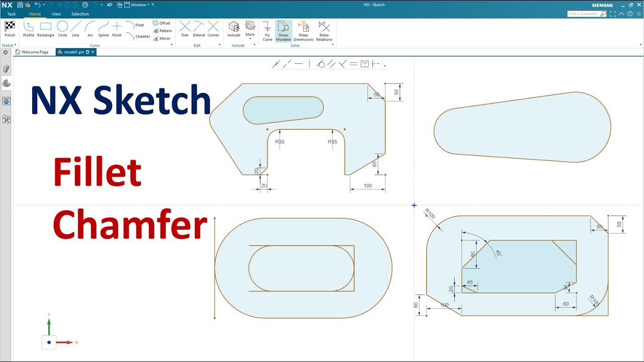The height and width of the screenshot is (362, 644).
Task: Click the Include geometry icon
Action: pos(234,29)
